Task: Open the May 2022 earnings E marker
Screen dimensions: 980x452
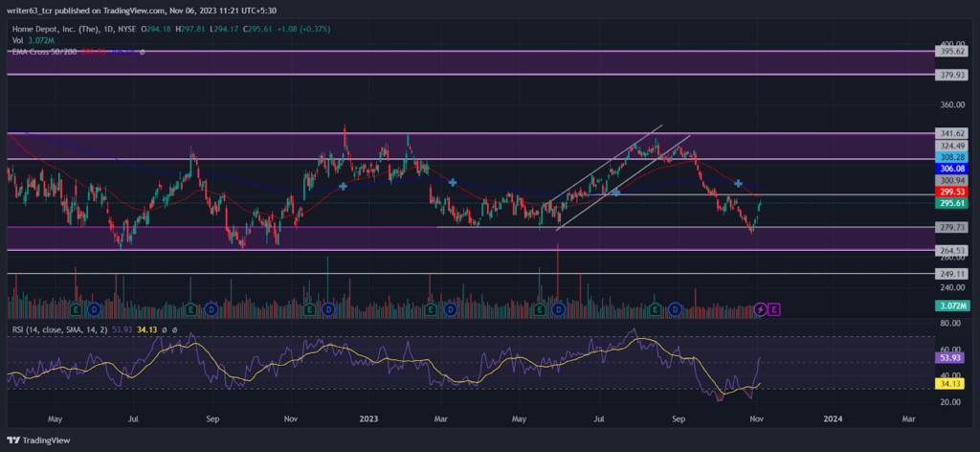Action: [77, 309]
